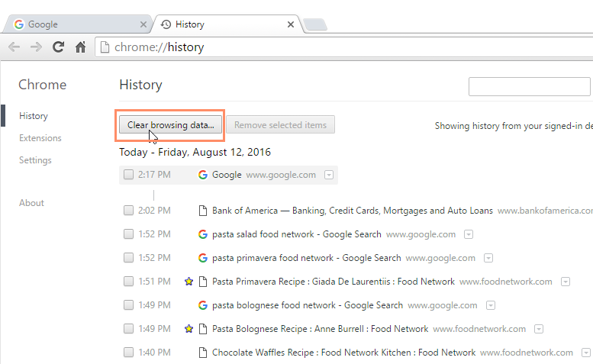
Task: Open Settings in the Chrome sidebar
Action: 35,160
